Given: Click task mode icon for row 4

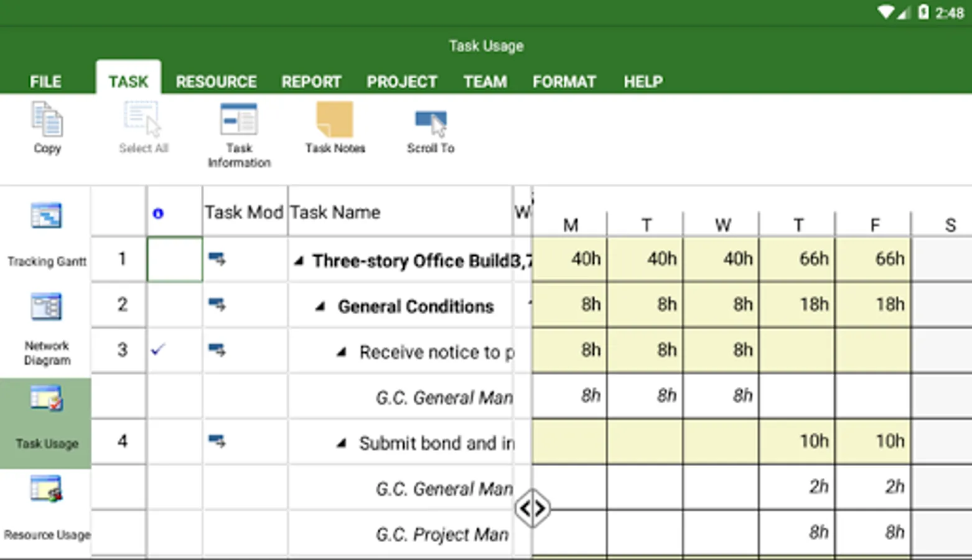Looking at the screenshot, I should point(217,442).
